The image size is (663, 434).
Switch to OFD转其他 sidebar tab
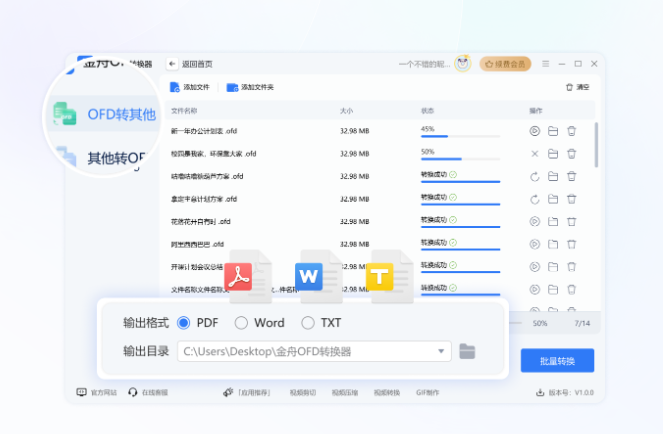(x=104, y=114)
